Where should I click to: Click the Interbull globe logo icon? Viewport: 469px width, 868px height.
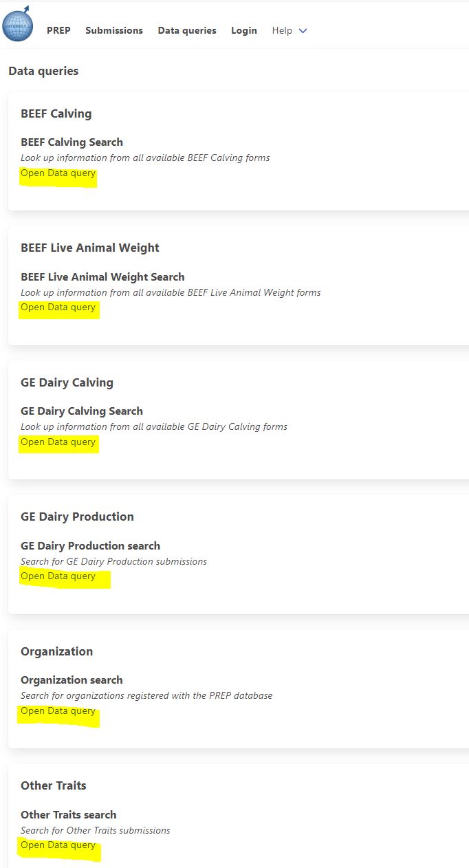[x=18, y=25]
